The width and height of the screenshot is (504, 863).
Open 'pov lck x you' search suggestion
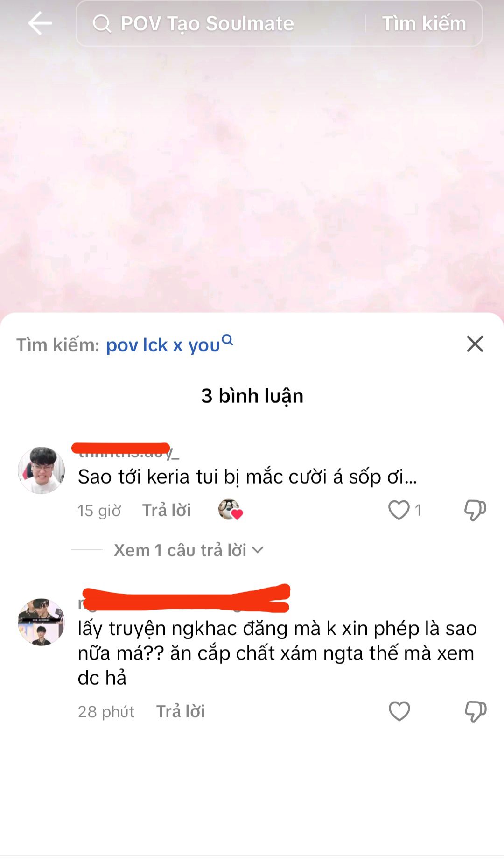(x=163, y=345)
